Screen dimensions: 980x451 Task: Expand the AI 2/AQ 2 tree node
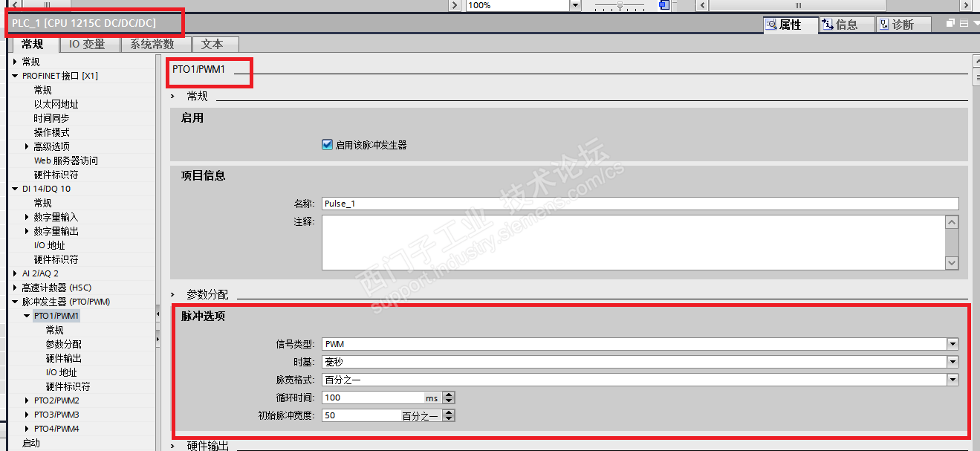pyautogui.click(x=16, y=273)
